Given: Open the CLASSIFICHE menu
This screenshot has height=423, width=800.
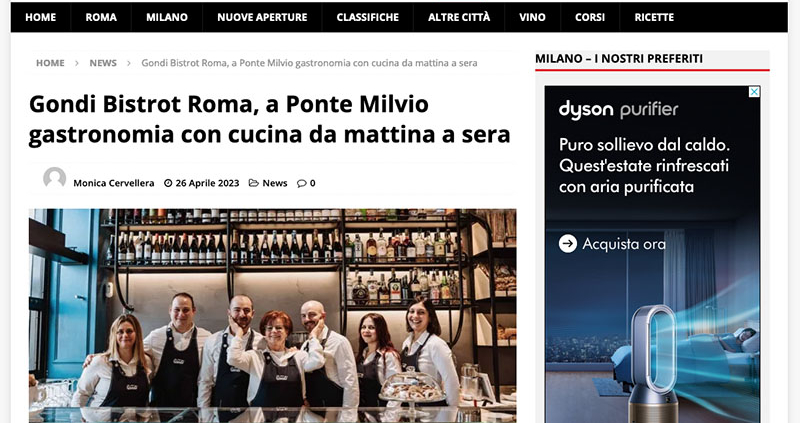Looking at the screenshot, I should tap(368, 17).
